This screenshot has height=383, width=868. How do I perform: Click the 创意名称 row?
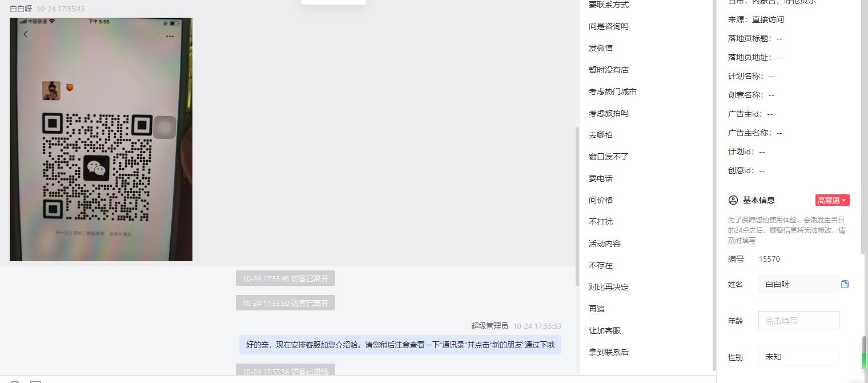(x=751, y=95)
